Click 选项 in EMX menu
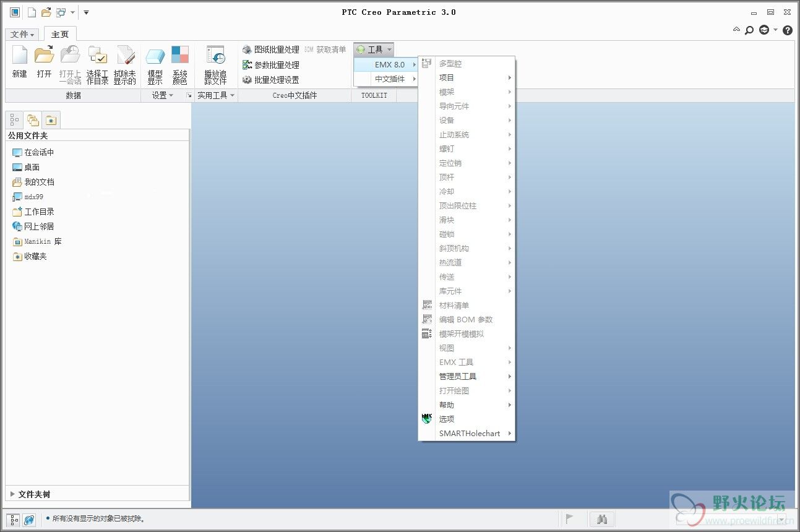The height and width of the screenshot is (532, 800). click(467, 419)
